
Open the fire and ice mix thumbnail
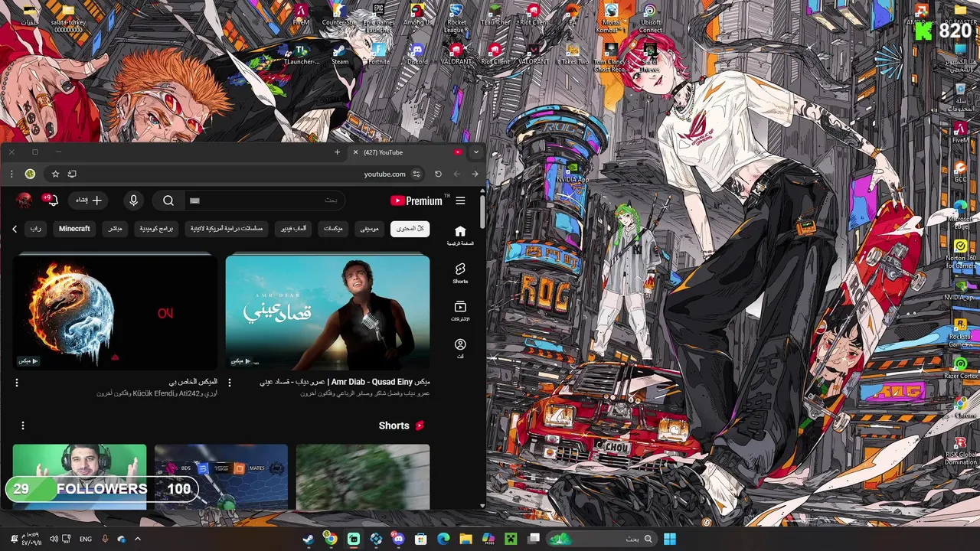click(x=115, y=313)
